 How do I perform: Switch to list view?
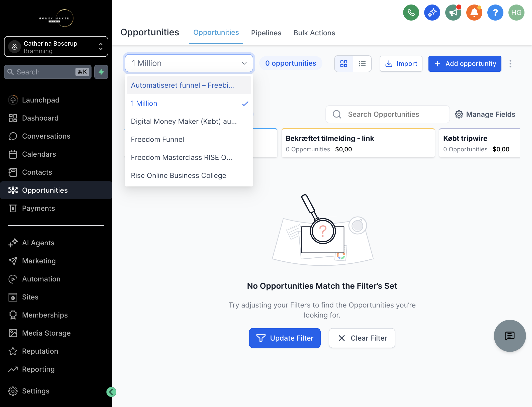(x=362, y=64)
